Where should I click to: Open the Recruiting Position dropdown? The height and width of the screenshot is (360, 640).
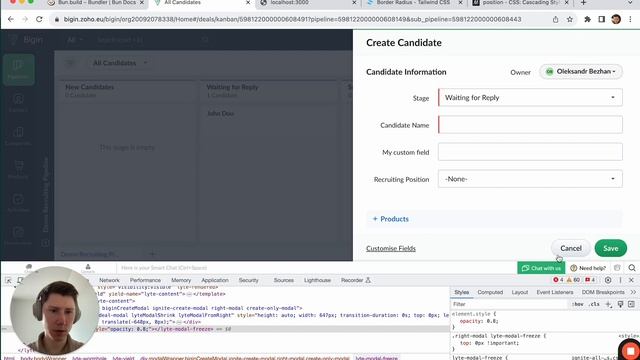pyautogui.click(x=530, y=179)
